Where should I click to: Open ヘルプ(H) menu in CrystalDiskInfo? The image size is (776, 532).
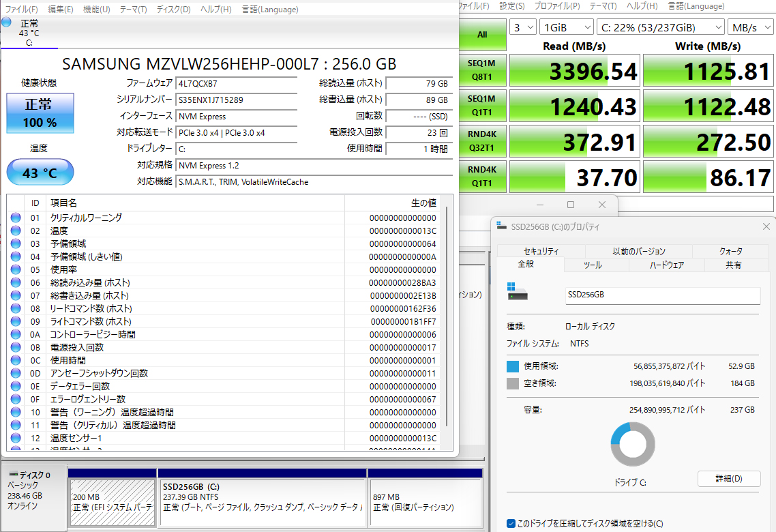pos(215,10)
